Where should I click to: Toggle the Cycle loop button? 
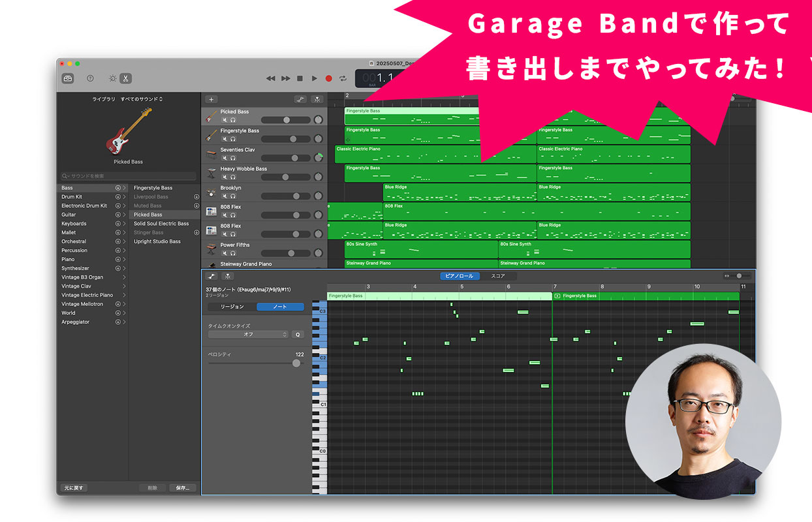pos(343,78)
